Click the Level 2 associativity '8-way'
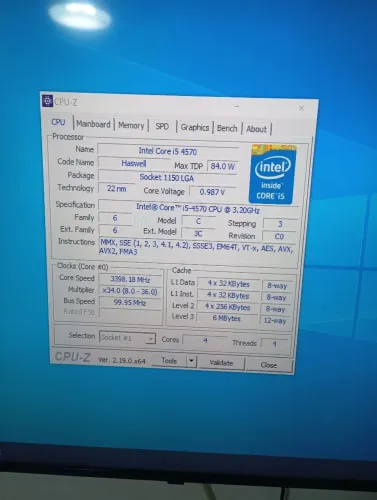 [x=276, y=309]
